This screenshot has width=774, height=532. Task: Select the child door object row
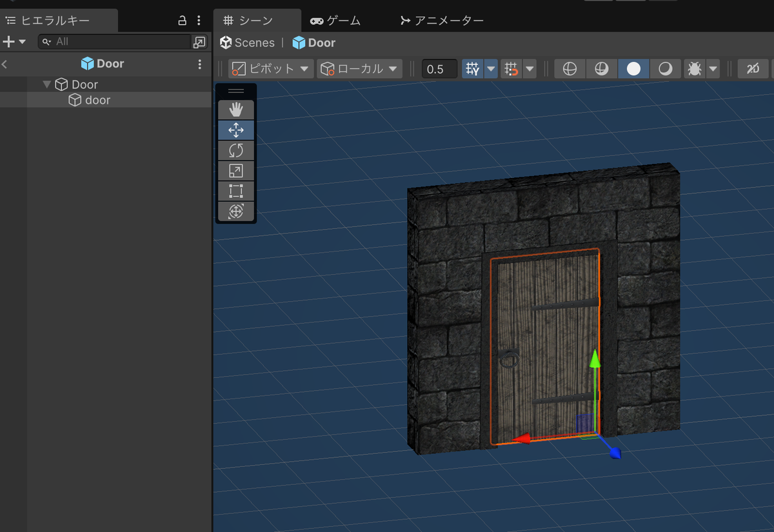coord(106,100)
